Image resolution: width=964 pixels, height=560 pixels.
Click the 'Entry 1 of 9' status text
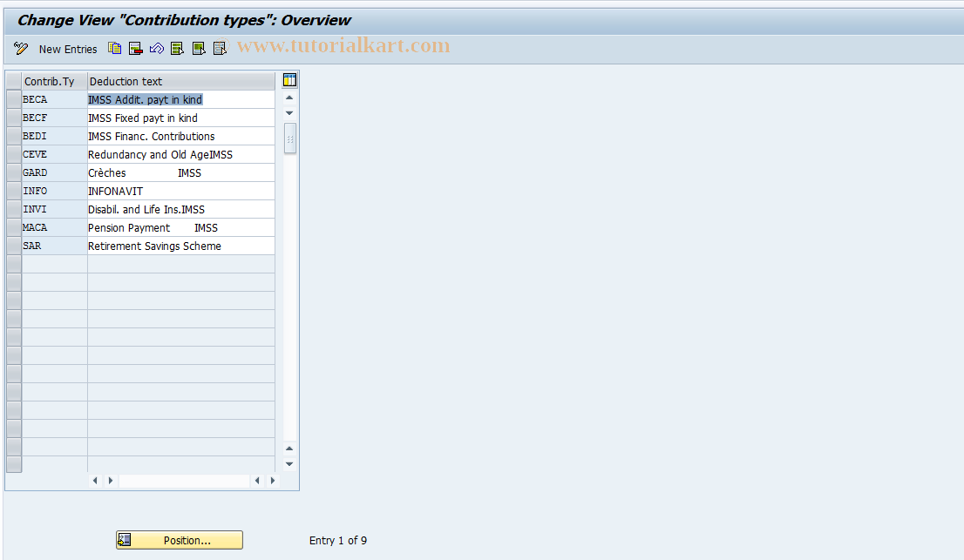point(338,540)
